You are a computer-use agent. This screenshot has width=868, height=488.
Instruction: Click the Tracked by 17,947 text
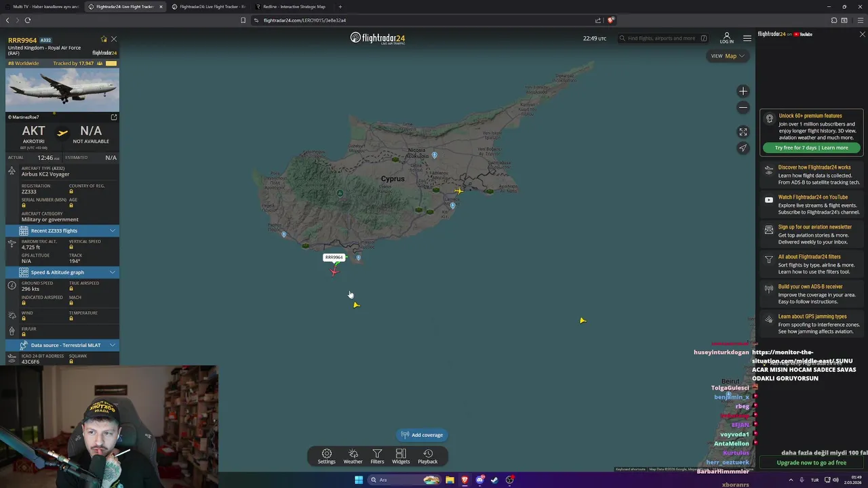(x=73, y=64)
